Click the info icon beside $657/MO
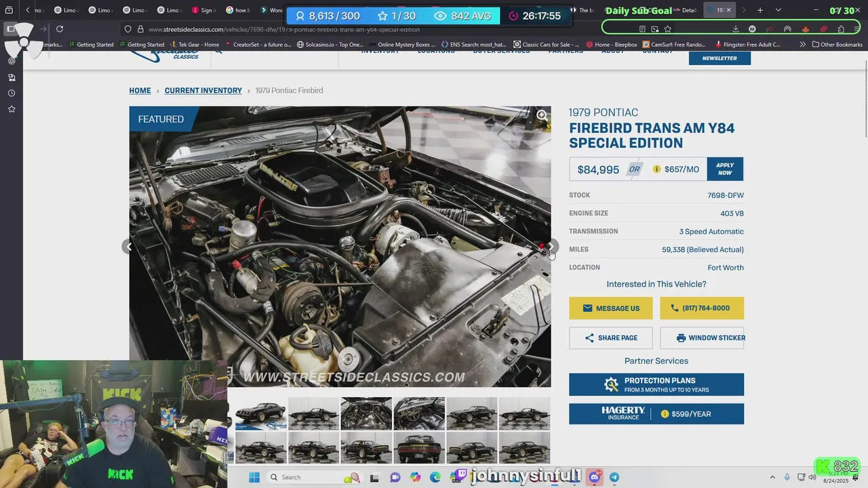This screenshot has width=868, height=488. [656, 169]
